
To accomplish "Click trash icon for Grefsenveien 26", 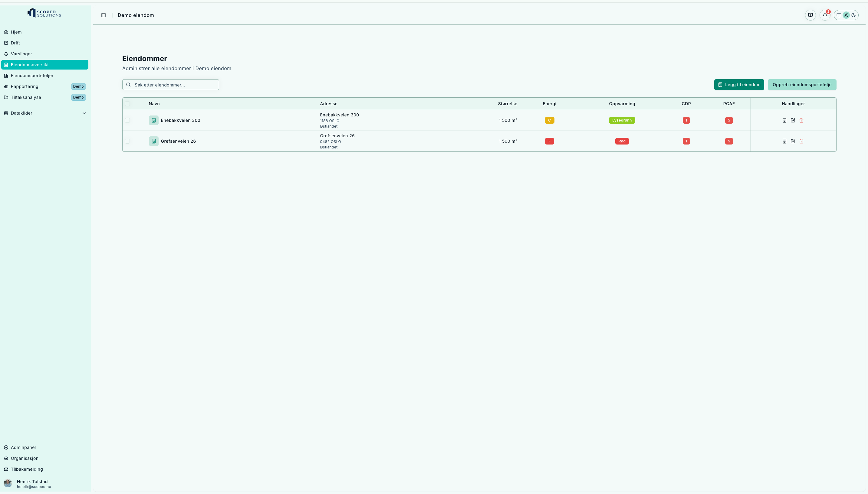I will pos(801,141).
